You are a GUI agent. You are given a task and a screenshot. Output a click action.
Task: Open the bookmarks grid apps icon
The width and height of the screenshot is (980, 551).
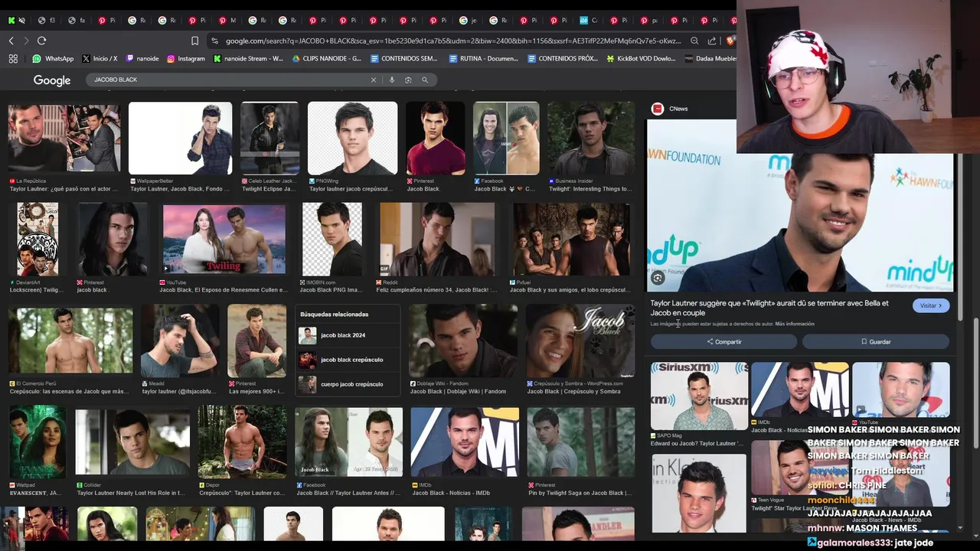click(x=13, y=58)
